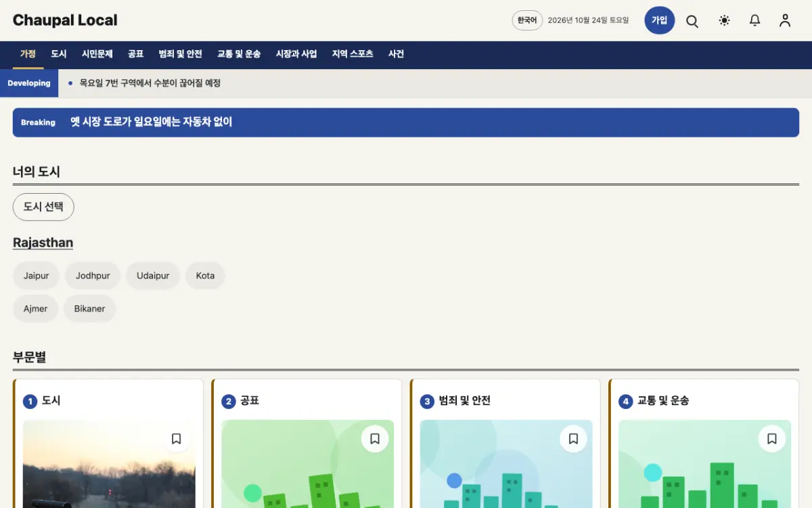
Task: Open breaking headline 옛 시장 도로가 일요일에는
Action: (x=152, y=122)
